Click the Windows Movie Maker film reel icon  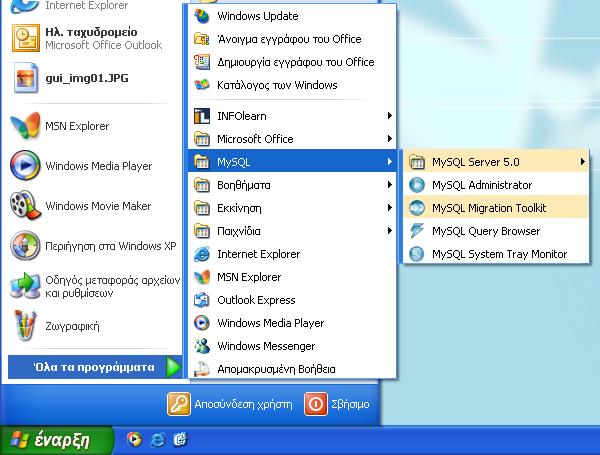coord(25,205)
